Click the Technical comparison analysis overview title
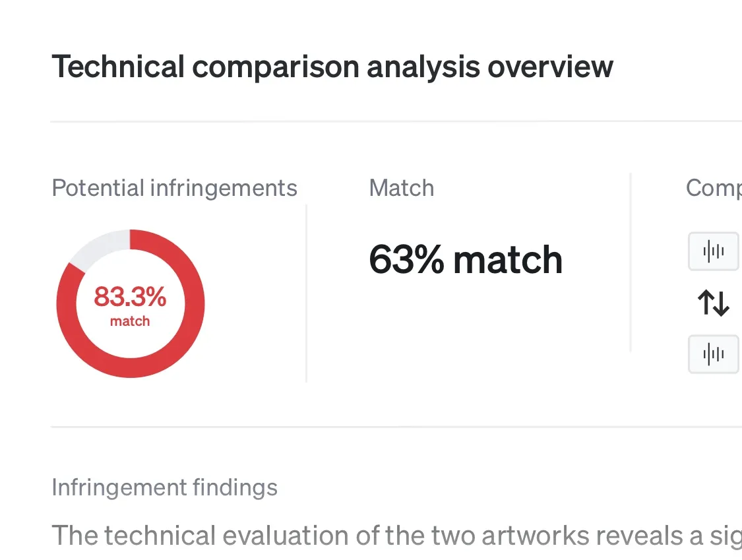The width and height of the screenshot is (742, 560). (x=332, y=67)
